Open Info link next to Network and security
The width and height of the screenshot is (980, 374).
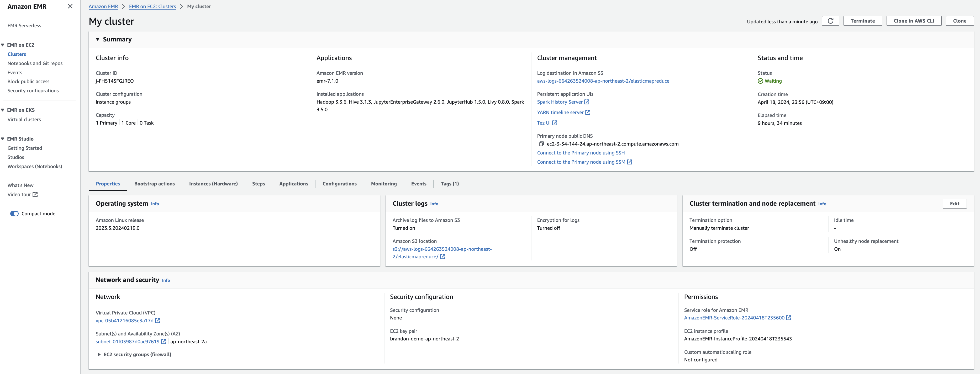tap(166, 281)
